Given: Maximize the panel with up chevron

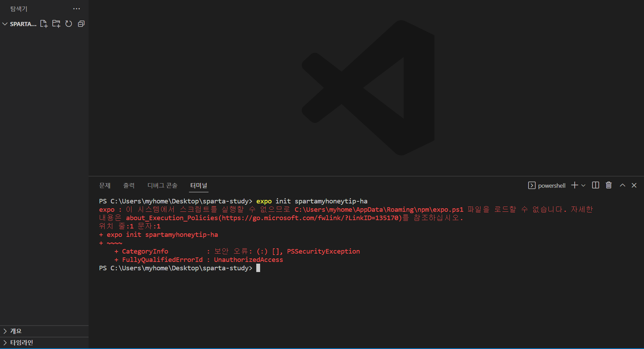Looking at the screenshot, I should pyautogui.click(x=622, y=185).
